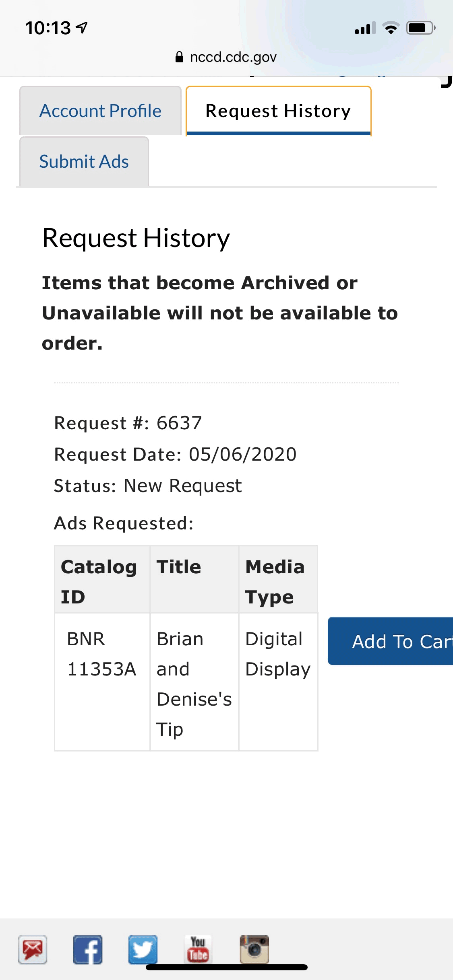Tap the cellular signal bars icon
The image size is (453, 980).
tap(365, 28)
